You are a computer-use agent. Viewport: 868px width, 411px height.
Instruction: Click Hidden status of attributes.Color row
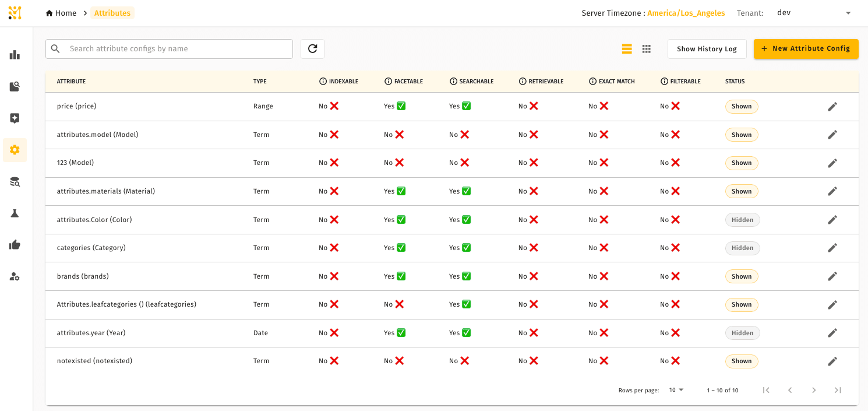[x=743, y=220]
